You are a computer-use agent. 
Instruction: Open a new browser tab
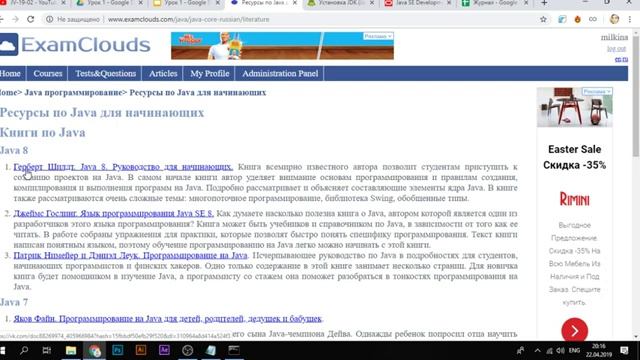click(x=544, y=3)
